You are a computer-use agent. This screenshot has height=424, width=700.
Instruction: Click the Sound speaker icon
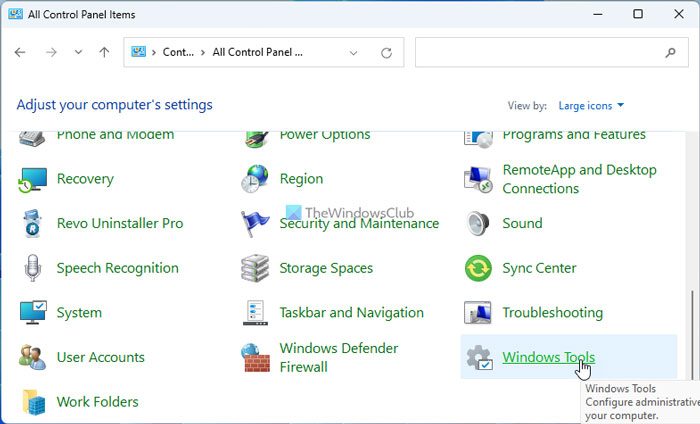479,224
